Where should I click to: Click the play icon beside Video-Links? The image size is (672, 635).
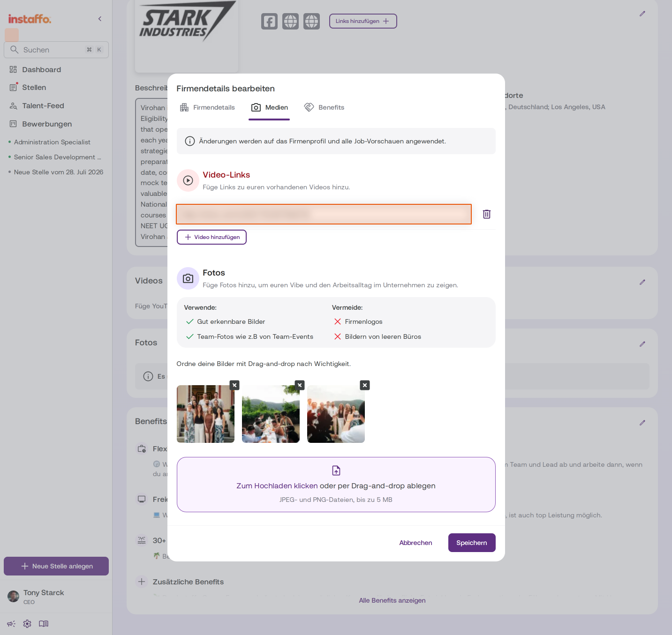tap(188, 180)
